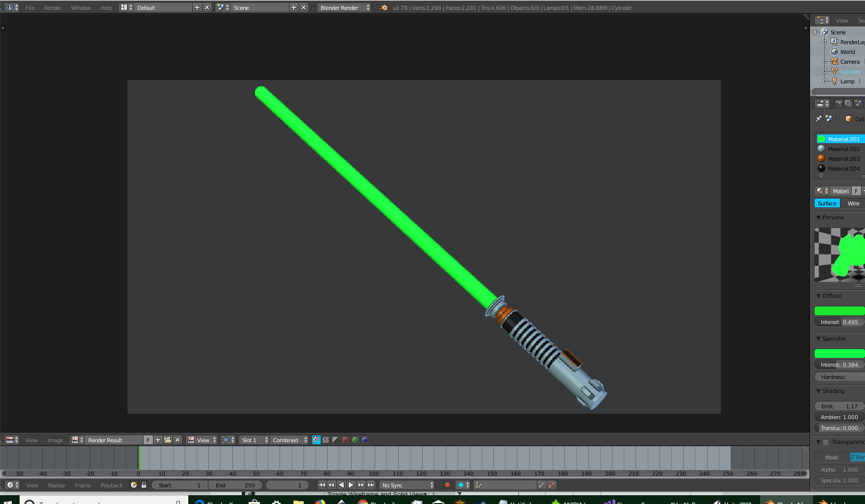
Task: Collapse the Scene tree in outliner
Action: click(x=815, y=32)
